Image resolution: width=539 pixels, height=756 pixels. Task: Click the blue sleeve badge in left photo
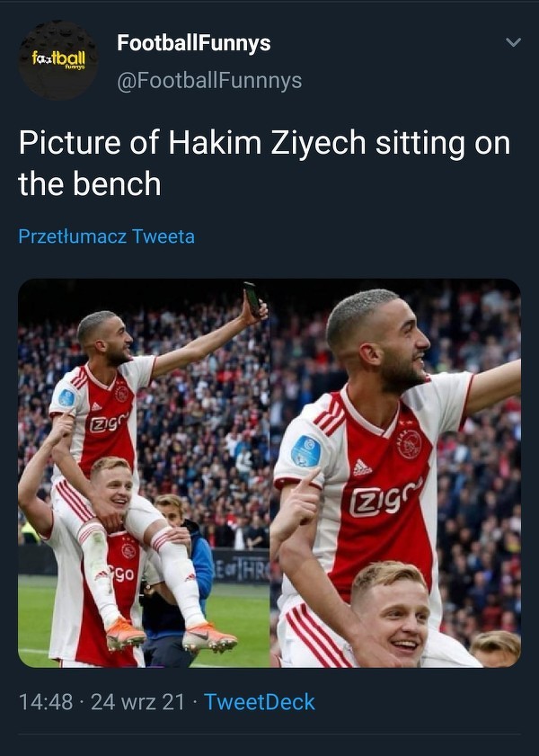pos(66,397)
